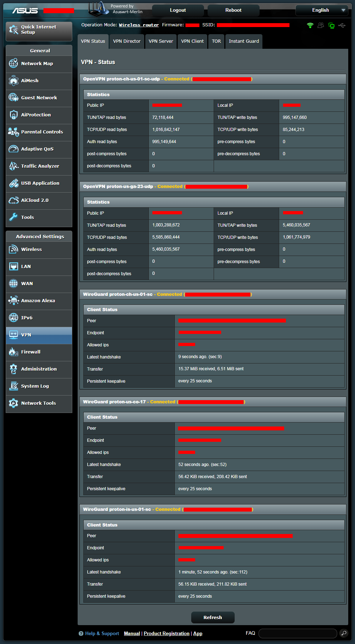This screenshot has height=644, width=355.
Task: Open Quick Internet Setup wizard icon
Action: (14, 30)
